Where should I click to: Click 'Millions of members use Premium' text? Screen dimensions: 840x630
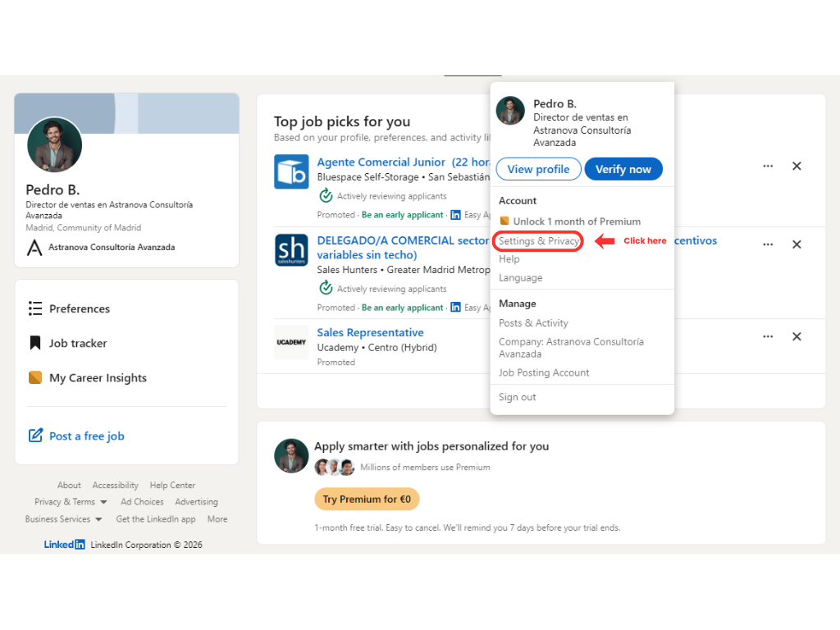click(425, 467)
